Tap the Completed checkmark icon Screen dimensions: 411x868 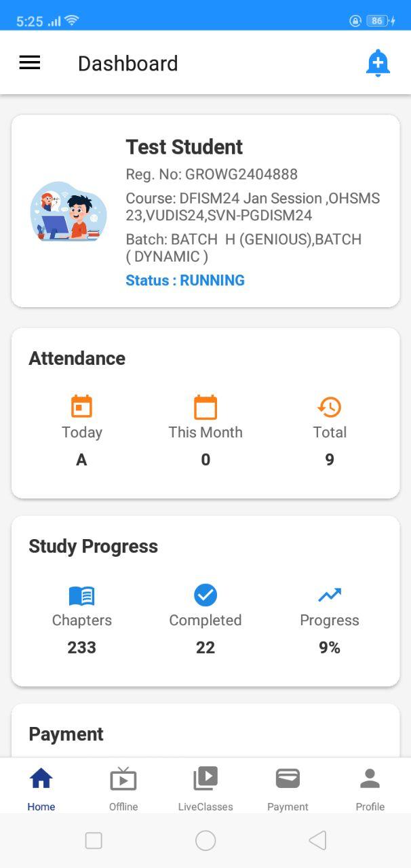(x=206, y=595)
